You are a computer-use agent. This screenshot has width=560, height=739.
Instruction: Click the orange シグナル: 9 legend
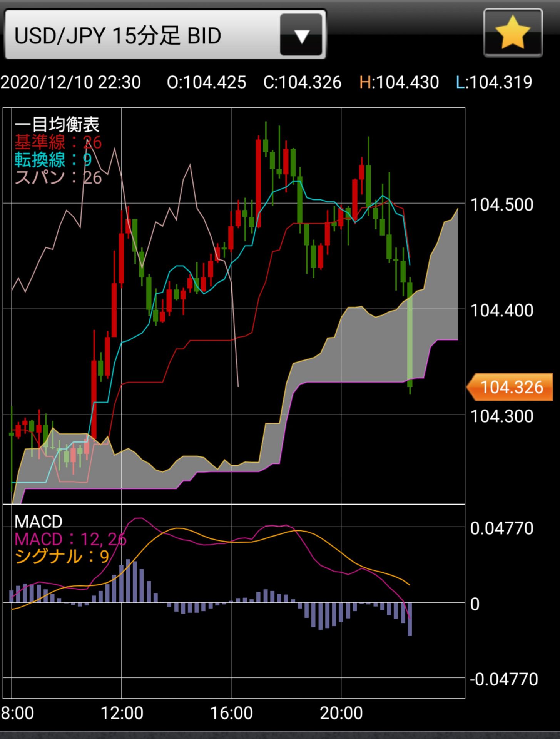click(62, 557)
